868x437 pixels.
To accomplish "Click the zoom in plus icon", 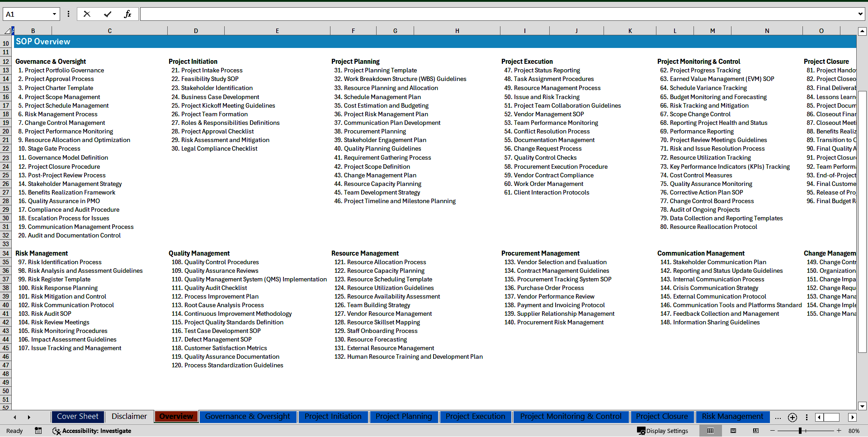I will 839,431.
